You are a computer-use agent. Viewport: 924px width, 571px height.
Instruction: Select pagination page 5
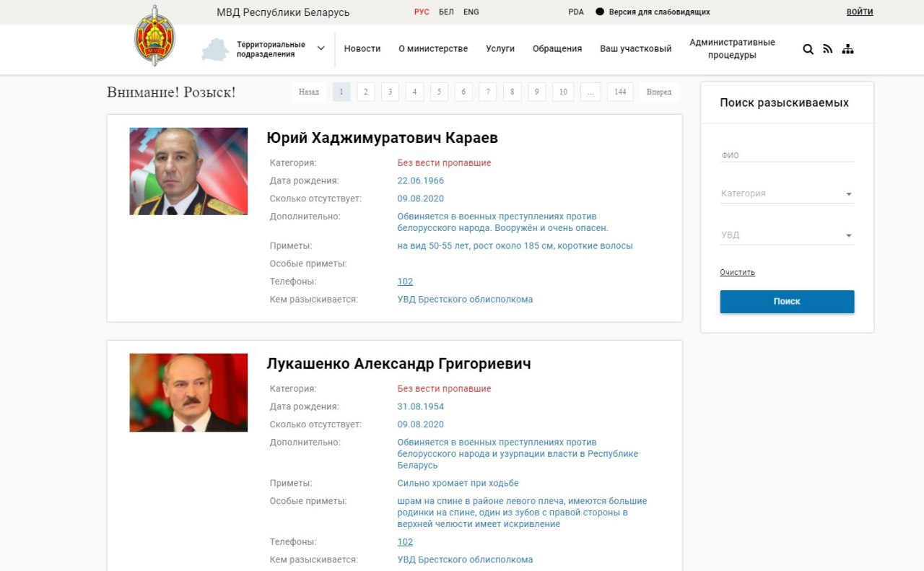pos(439,92)
